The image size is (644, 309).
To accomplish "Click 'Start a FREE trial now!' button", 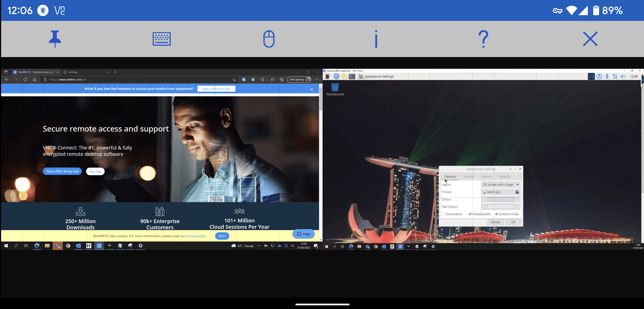I will (x=216, y=89).
